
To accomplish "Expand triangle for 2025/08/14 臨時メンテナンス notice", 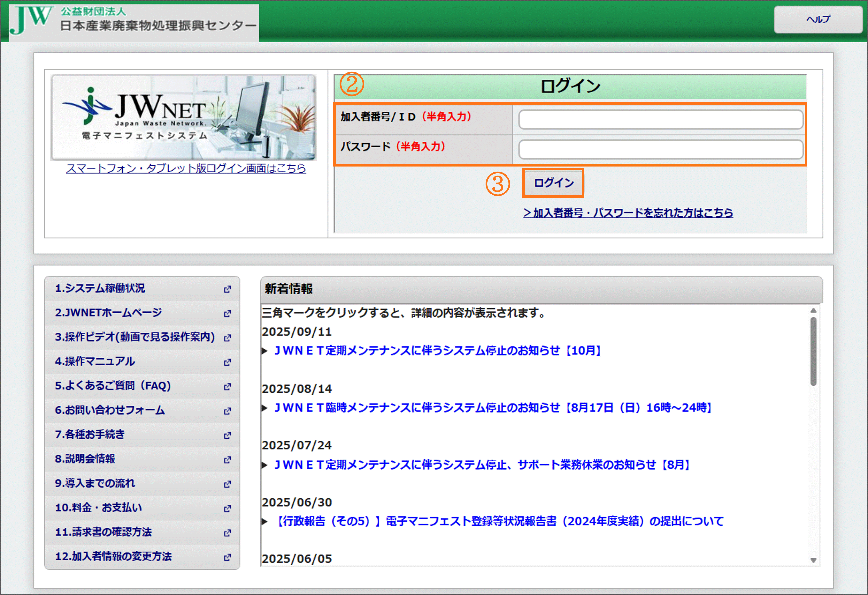I will (x=265, y=408).
